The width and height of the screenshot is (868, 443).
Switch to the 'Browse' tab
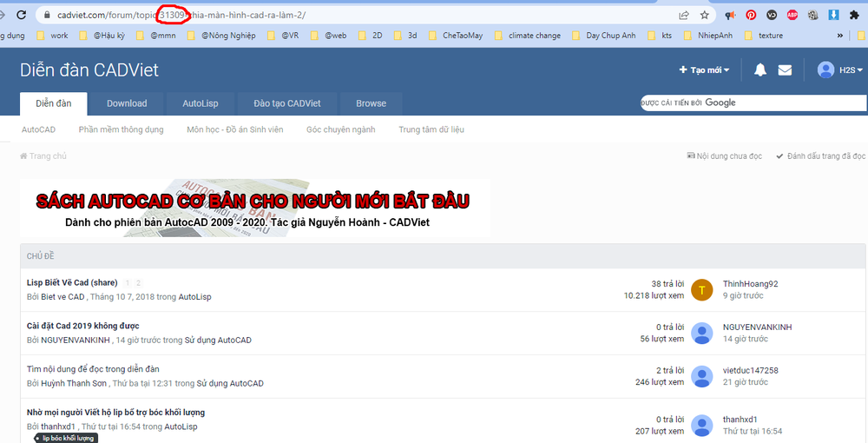[x=371, y=103]
